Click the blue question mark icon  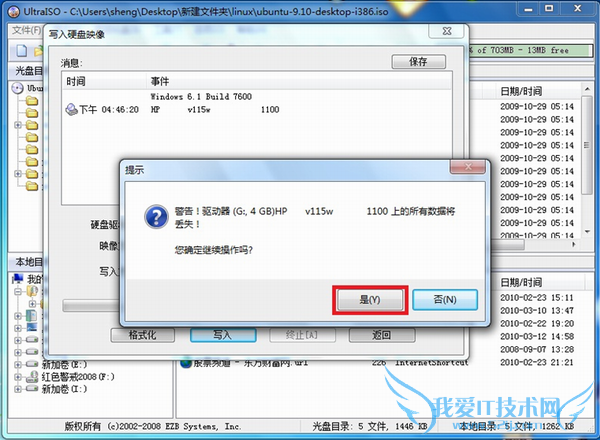[156, 217]
